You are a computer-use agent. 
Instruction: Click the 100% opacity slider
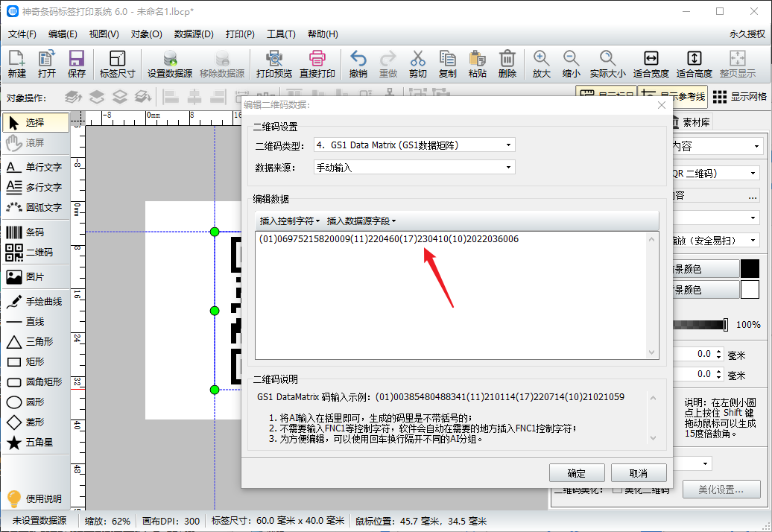[x=700, y=325]
